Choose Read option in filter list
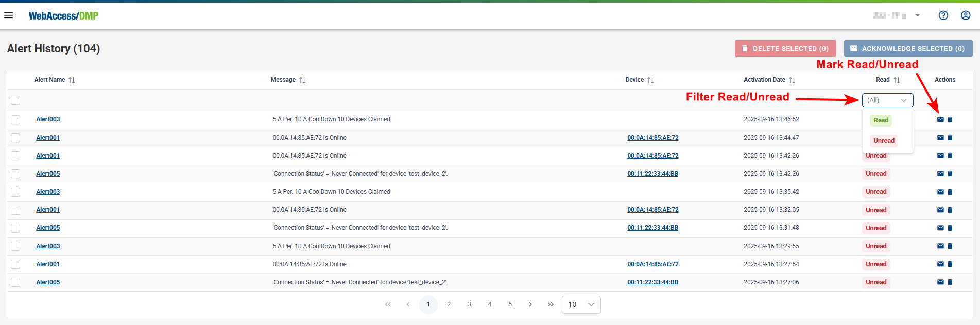The image size is (980, 325). click(x=881, y=120)
